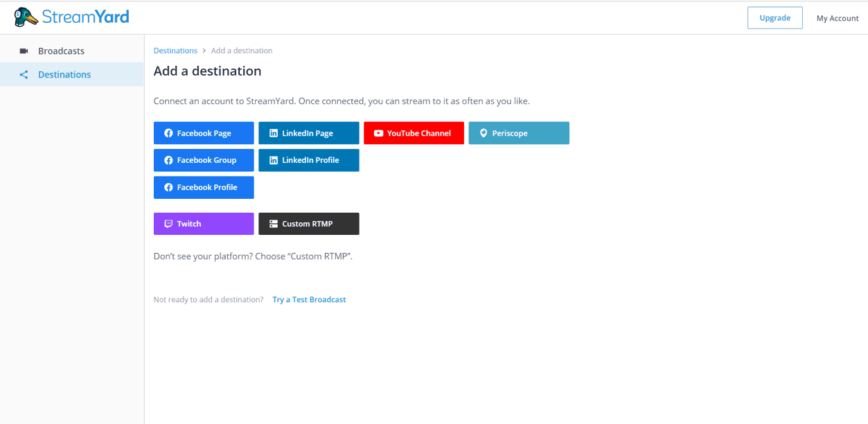The height and width of the screenshot is (424, 868).
Task: Select Destinations in the sidebar
Action: (72, 75)
